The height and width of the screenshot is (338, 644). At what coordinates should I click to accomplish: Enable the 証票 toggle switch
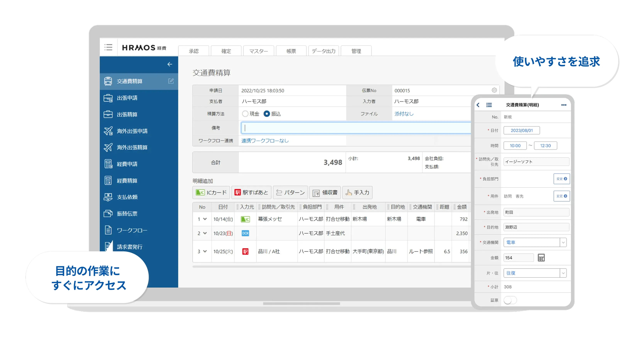click(510, 300)
